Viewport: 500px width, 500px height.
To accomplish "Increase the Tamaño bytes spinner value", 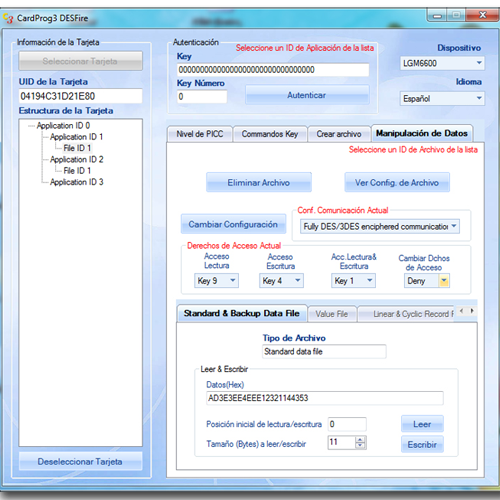I will 360,439.
